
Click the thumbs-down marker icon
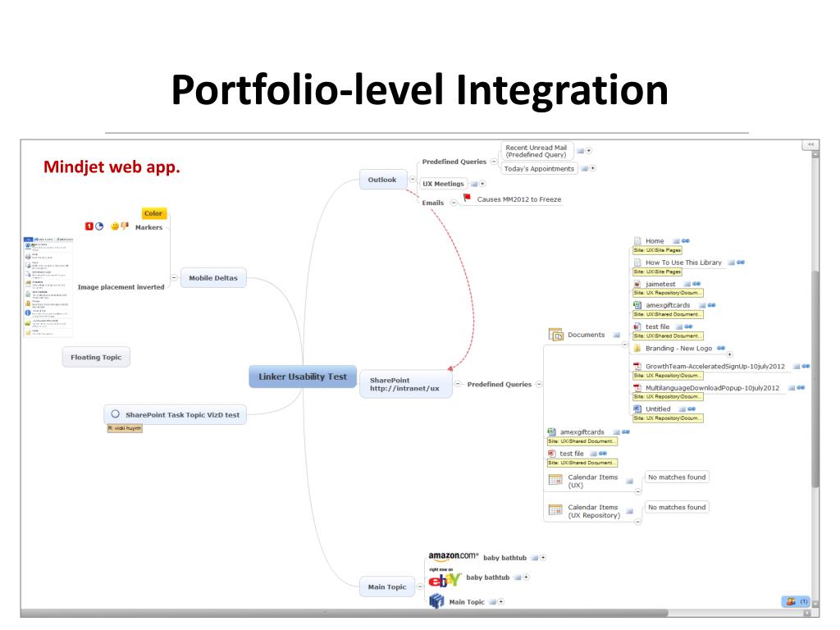[x=125, y=226]
